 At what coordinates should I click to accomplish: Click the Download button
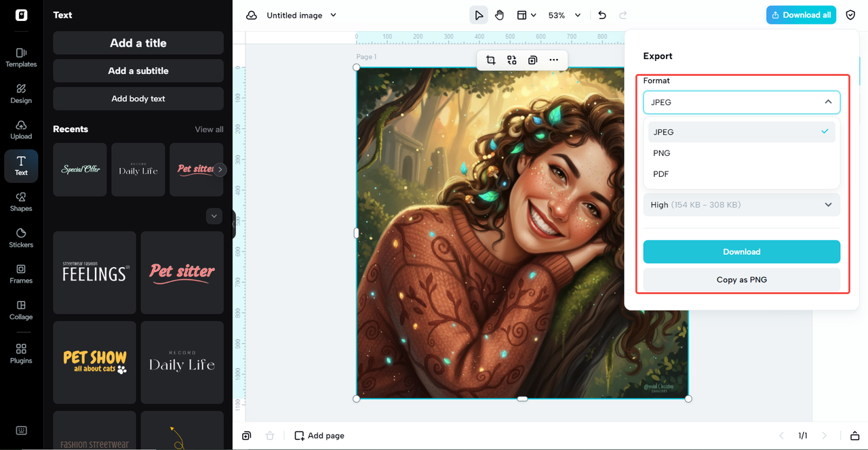[741, 251]
